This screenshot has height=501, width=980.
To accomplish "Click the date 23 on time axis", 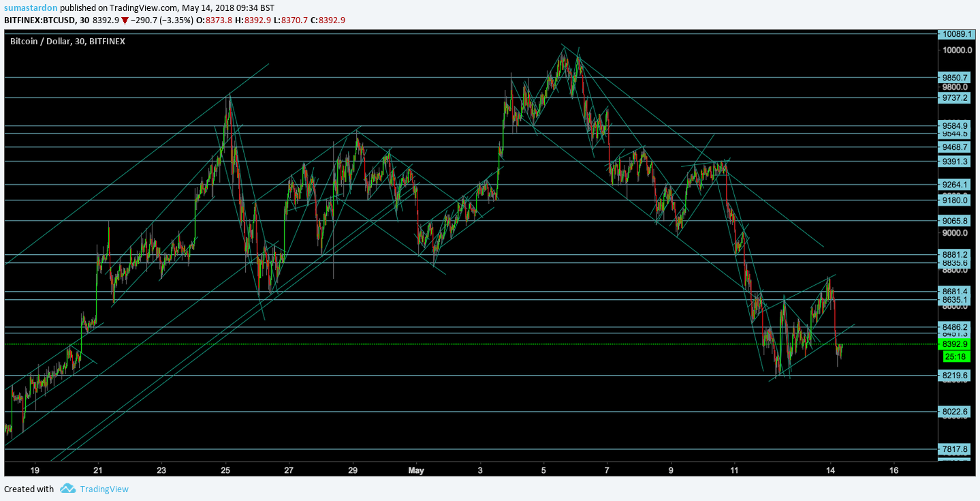I will [161, 470].
